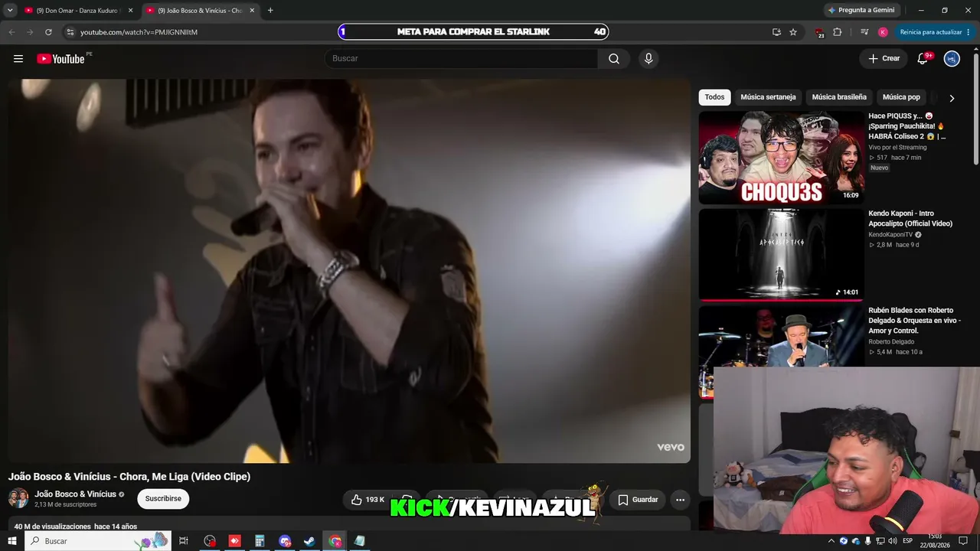The height and width of the screenshot is (551, 980).
Task: Open Steam from the taskbar
Action: (x=309, y=541)
